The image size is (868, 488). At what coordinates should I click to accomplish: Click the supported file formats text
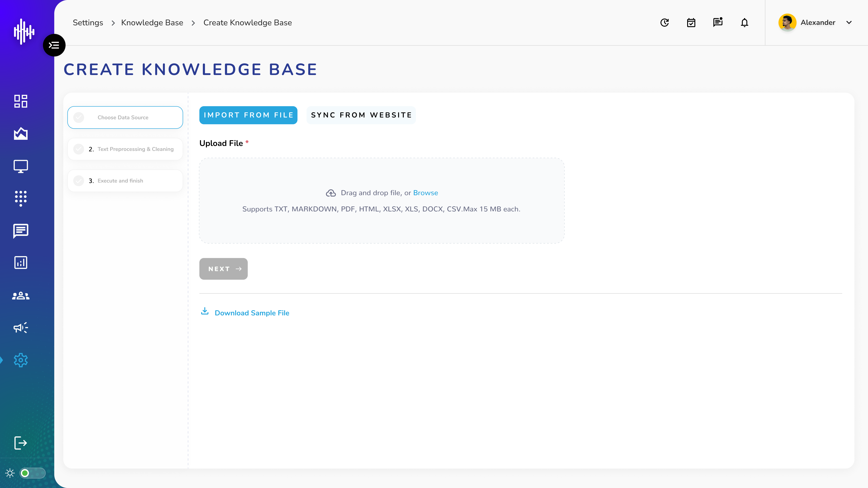(381, 209)
